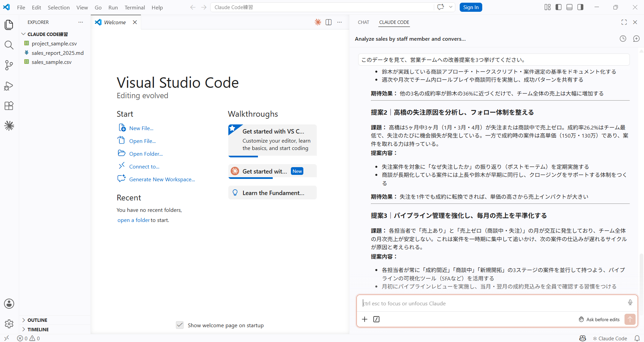Toggle Secondary Side Bar layout icon
The height and width of the screenshot is (342, 644).
click(x=580, y=7)
